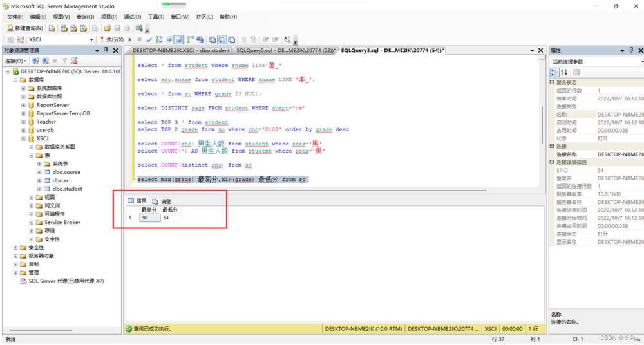Sort properties alphabetically with A-Z icon
Screen dimensions: 644x345
click(x=563, y=72)
